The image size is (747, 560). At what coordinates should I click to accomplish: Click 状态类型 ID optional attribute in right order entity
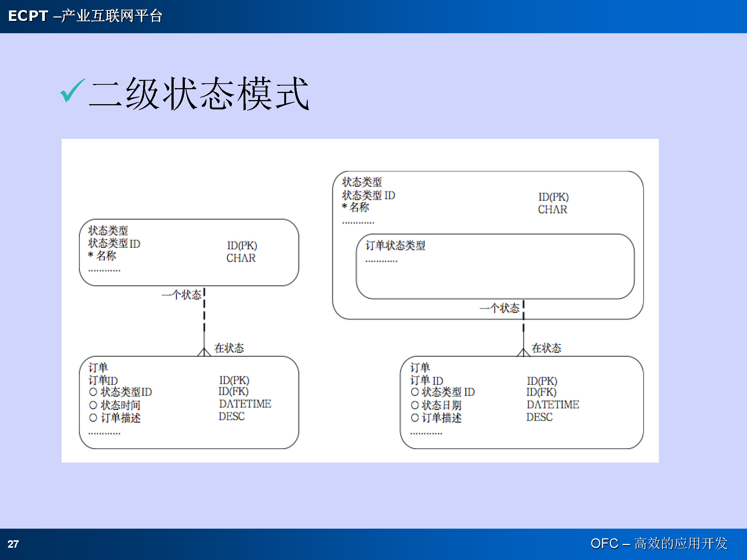coord(443,392)
